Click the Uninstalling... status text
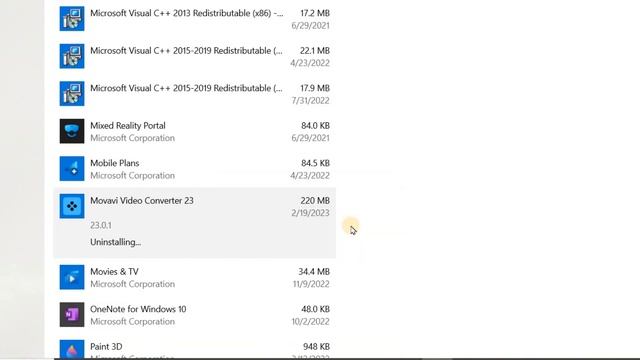The width and height of the screenshot is (640, 360). (x=116, y=242)
